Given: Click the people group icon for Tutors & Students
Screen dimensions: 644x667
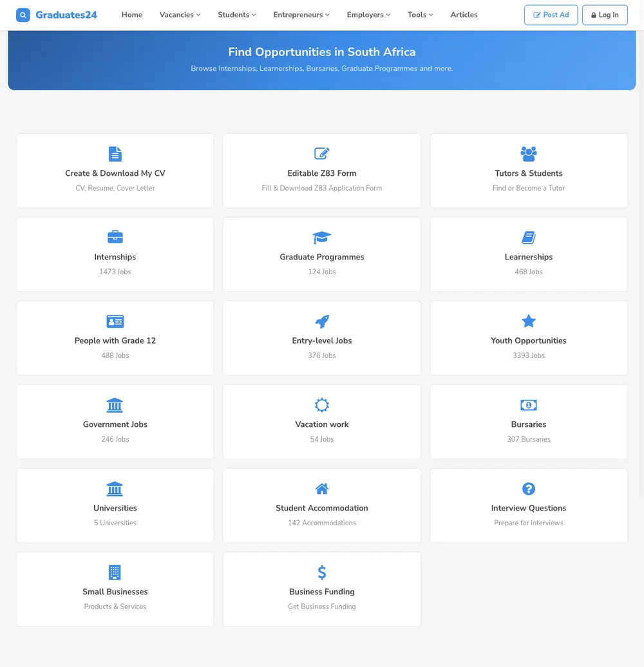Looking at the screenshot, I should 528,154.
